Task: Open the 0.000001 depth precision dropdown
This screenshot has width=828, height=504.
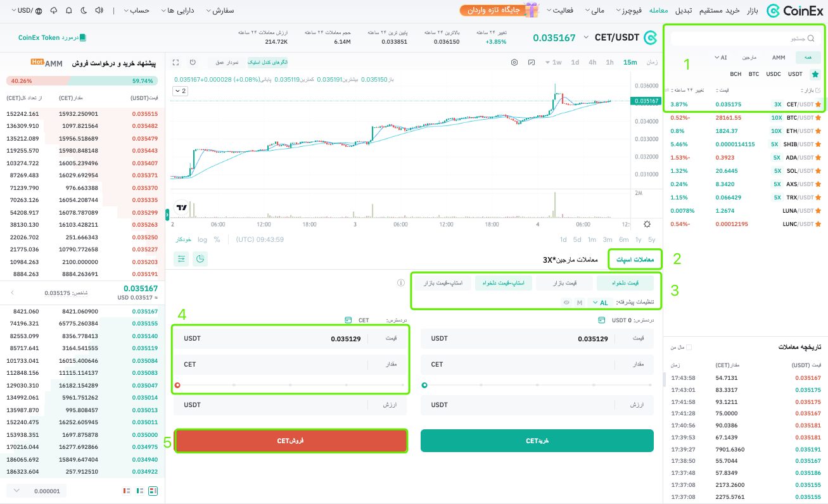Action: point(36,491)
